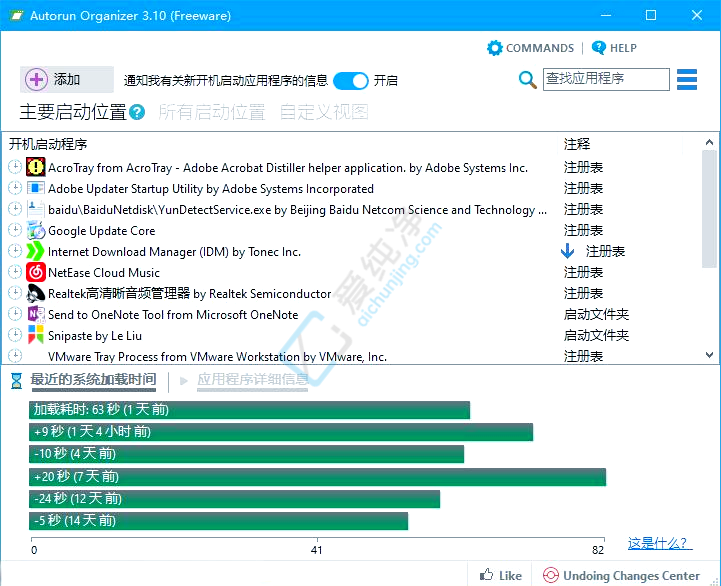Image resolution: width=721 pixels, height=586 pixels.
Task: Click the +20 秒 (7 天 前) bar
Action: click(318, 477)
